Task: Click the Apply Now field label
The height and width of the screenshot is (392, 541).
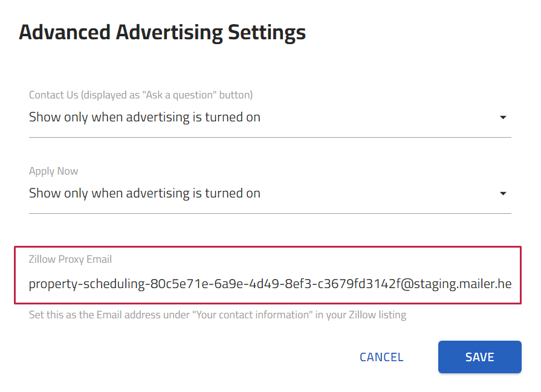Action: [x=54, y=171]
